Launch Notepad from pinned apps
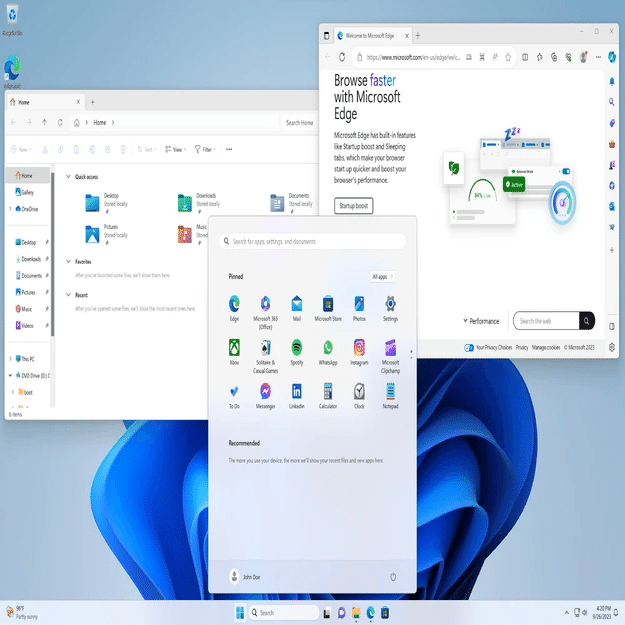 390,396
